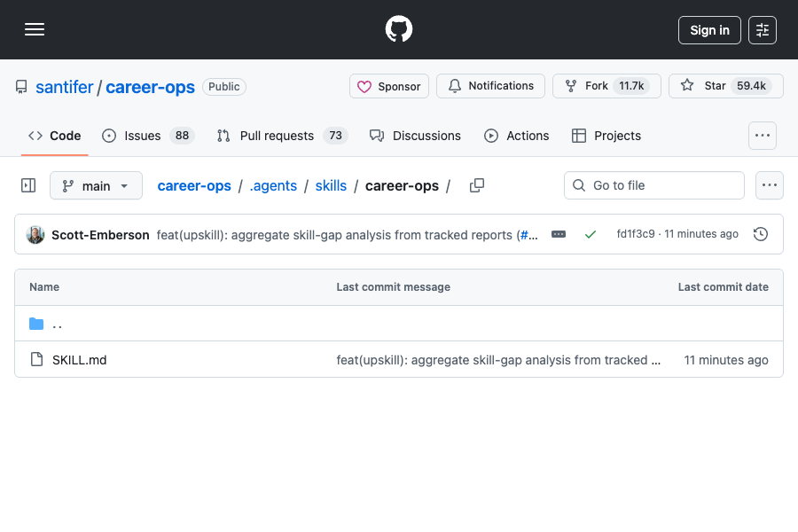
Task: Open the career-ops repository title link
Action: (150, 87)
